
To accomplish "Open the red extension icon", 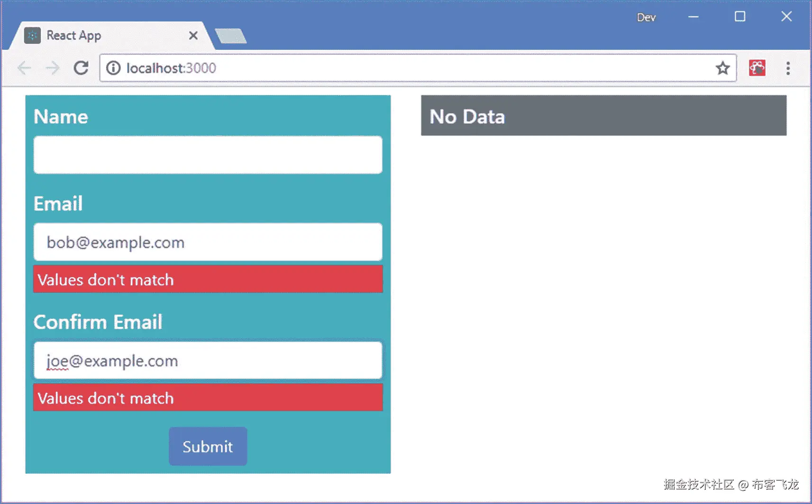I will 757,68.
